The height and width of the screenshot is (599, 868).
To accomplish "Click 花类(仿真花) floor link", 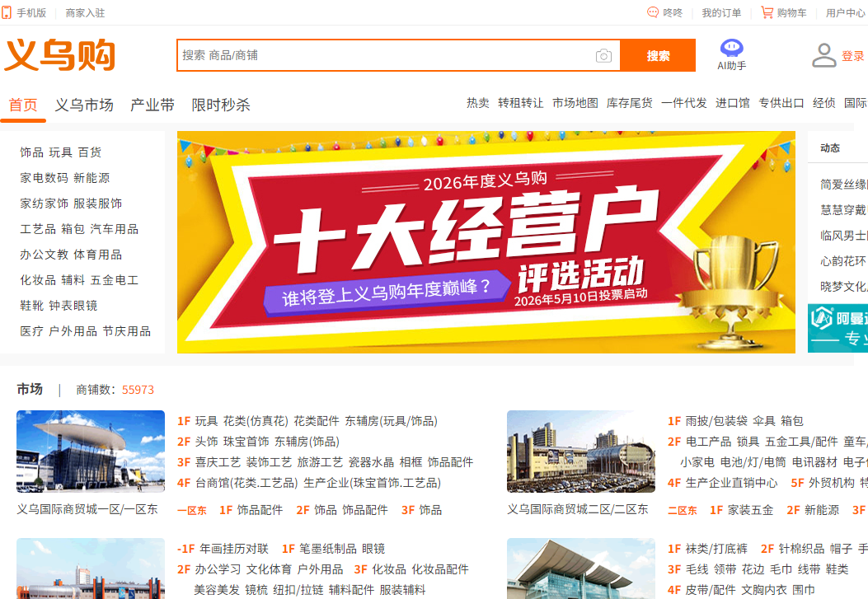I will 256,421.
